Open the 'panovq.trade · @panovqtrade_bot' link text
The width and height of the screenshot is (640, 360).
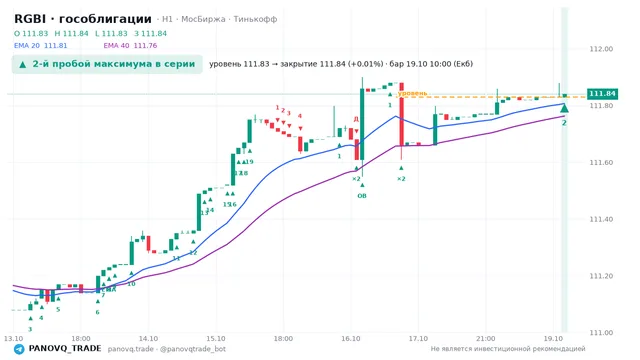[x=167, y=349]
